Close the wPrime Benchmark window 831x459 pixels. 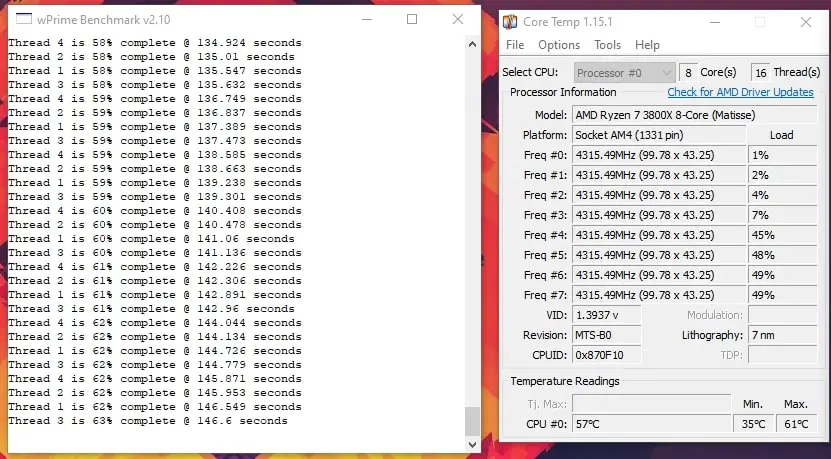pos(458,20)
